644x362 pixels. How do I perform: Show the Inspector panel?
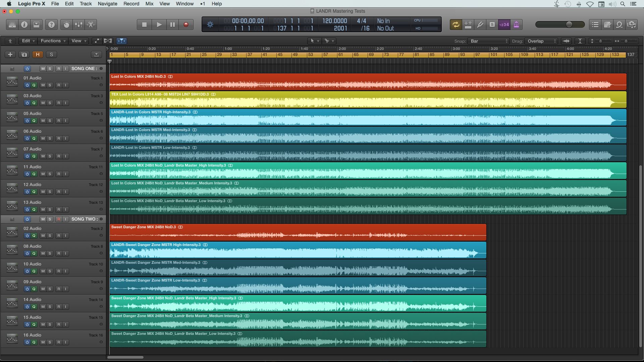pyautogui.click(x=24, y=24)
